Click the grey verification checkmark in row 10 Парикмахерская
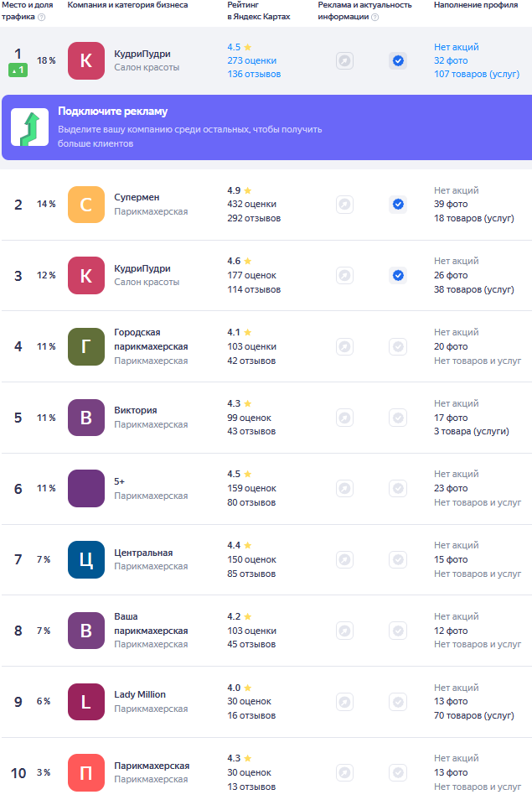Screen dimensions: 532x805 [398, 772]
